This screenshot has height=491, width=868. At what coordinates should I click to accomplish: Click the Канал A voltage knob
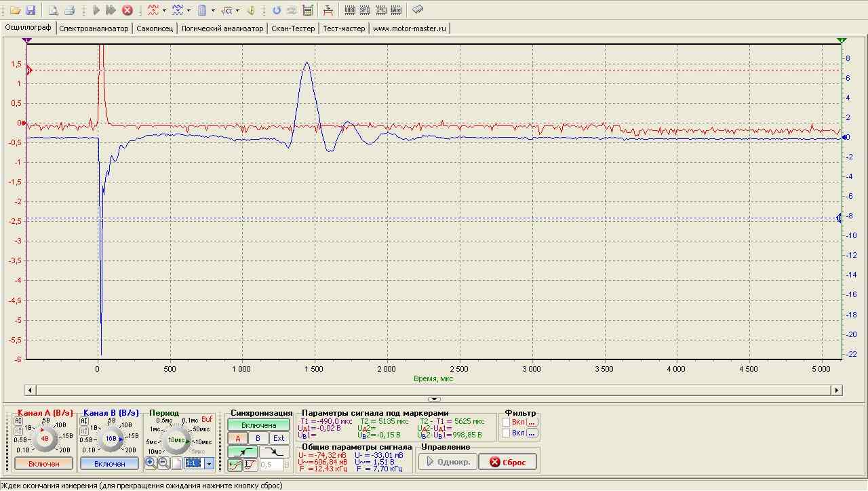45,438
